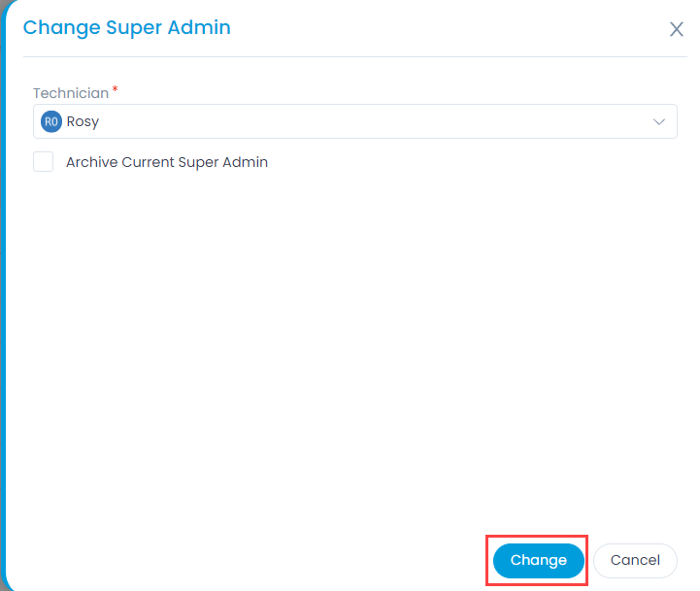Enable the Archive Current Super Admin checkbox
This screenshot has width=700, height=591.
(x=44, y=162)
